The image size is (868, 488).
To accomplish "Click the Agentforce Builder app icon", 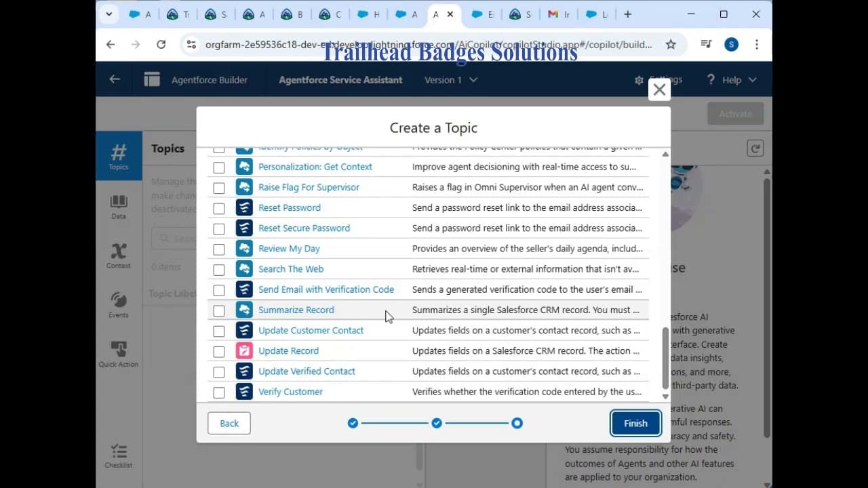I will click(x=152, y=79).
